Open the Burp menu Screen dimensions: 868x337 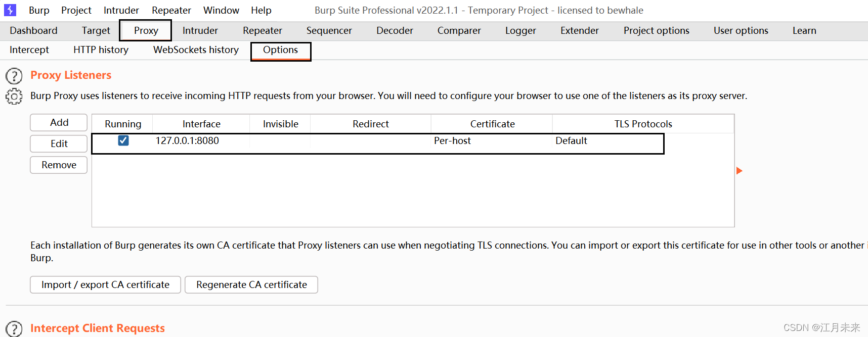coord(39,10)
